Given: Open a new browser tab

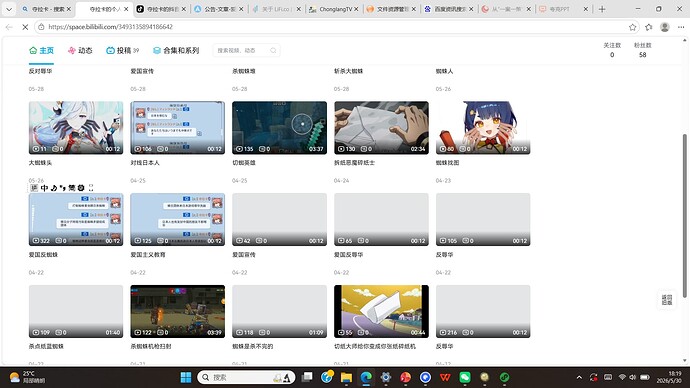Looking at the screenshot, I should pyautogui.click(x=602, y=9).
